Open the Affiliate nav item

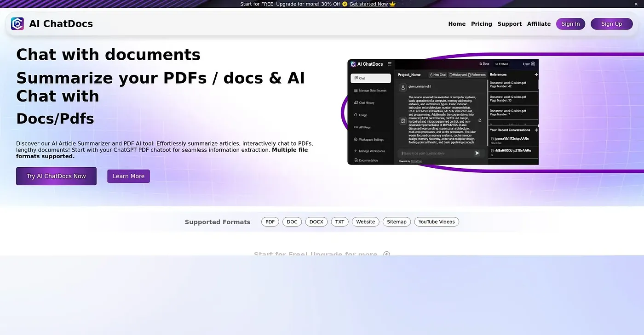539,24
